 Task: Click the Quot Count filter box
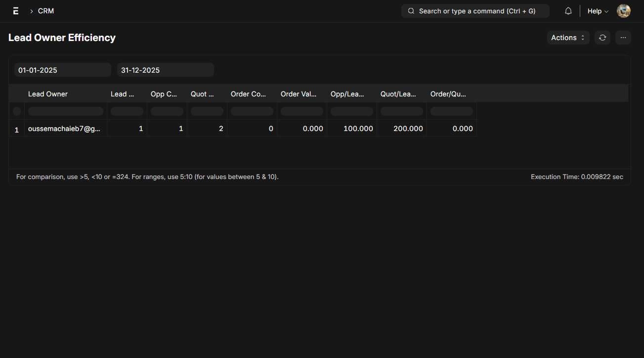[207, 111]
